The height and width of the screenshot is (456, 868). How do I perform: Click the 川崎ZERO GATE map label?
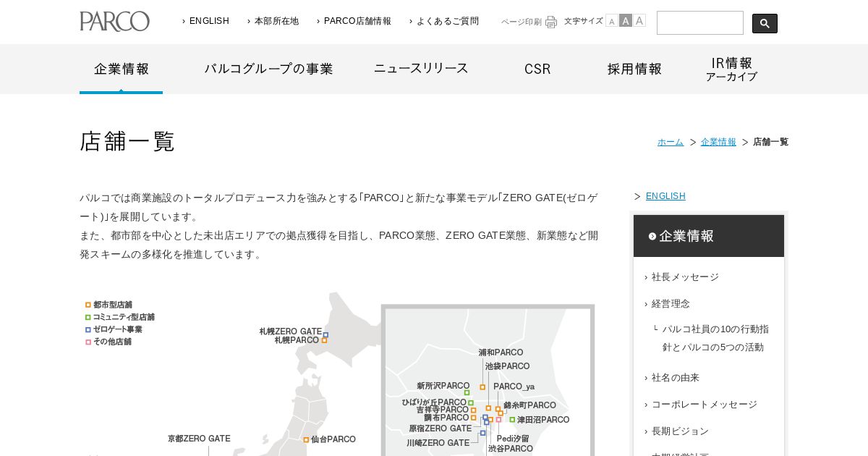[x=438, y=444]
